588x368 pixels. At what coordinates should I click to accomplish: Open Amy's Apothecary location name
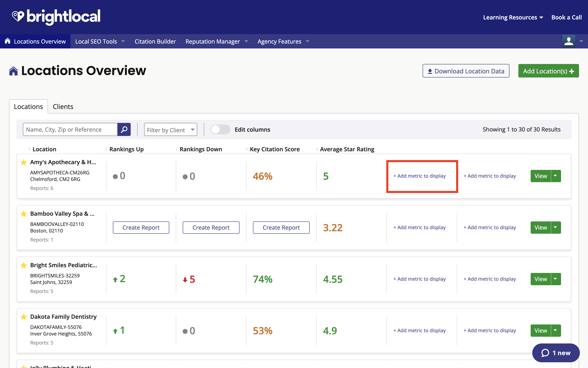pyautogui.click(x=63, y=162)
